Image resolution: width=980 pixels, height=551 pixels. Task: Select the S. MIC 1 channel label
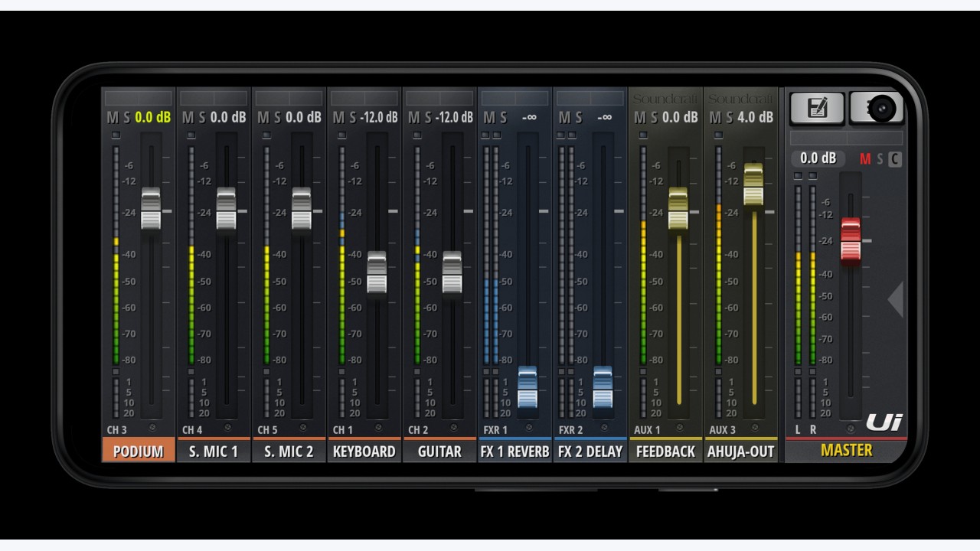214,452
